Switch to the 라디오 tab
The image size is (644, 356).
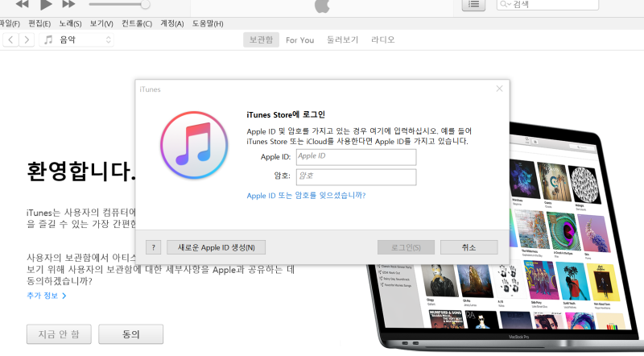tap(383, 40)
